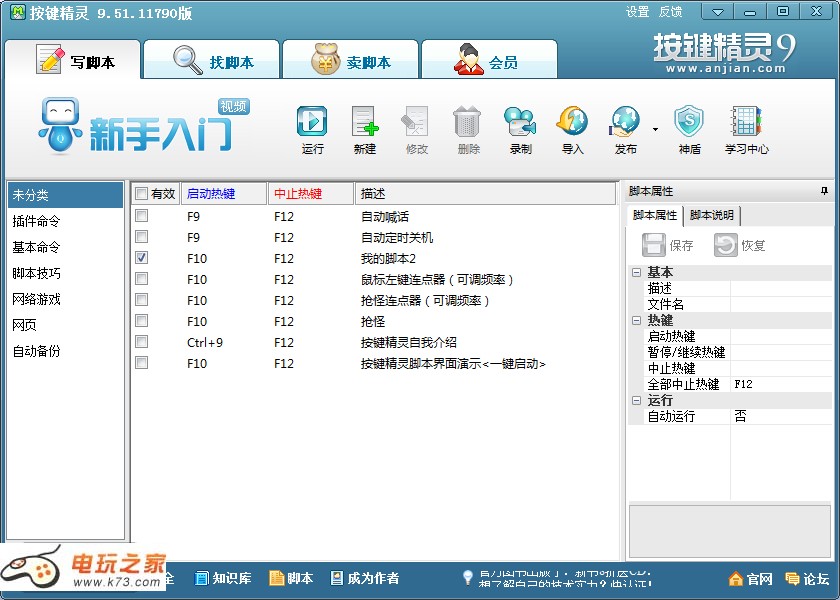Switch to the 脚本说明 tab

click(x=712, y=216)
